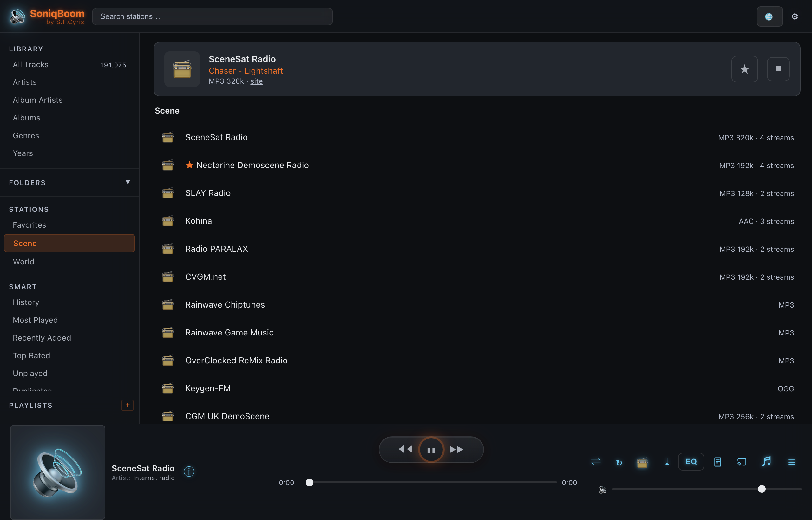Open the Album Artists view
The width and height of the screenshot is (812, 520).
[x=69, y=100]
